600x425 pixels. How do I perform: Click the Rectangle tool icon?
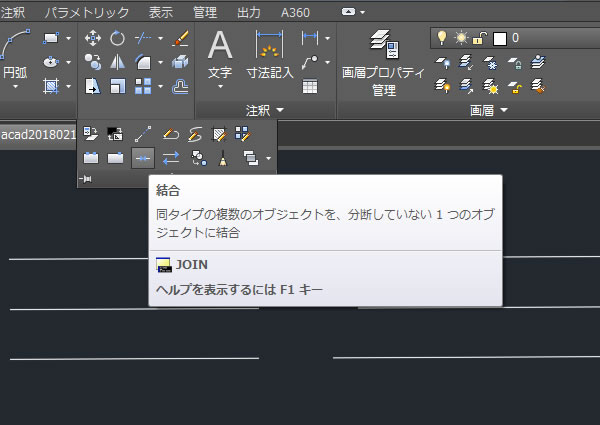(51, 38)
